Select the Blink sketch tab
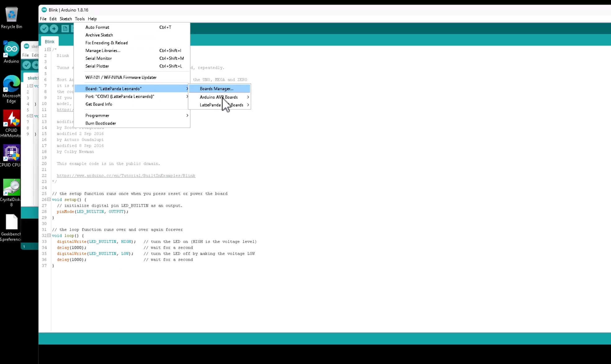611x364 pixels. (x=49, y=42)
